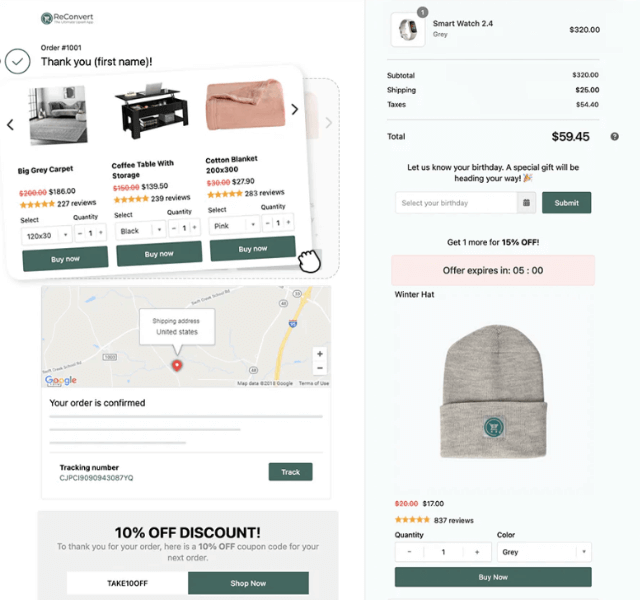Image resolution: width=640 pixels, height=600 pixels.
Task: Click the ReConvert logo
Action: coord(67,18)
